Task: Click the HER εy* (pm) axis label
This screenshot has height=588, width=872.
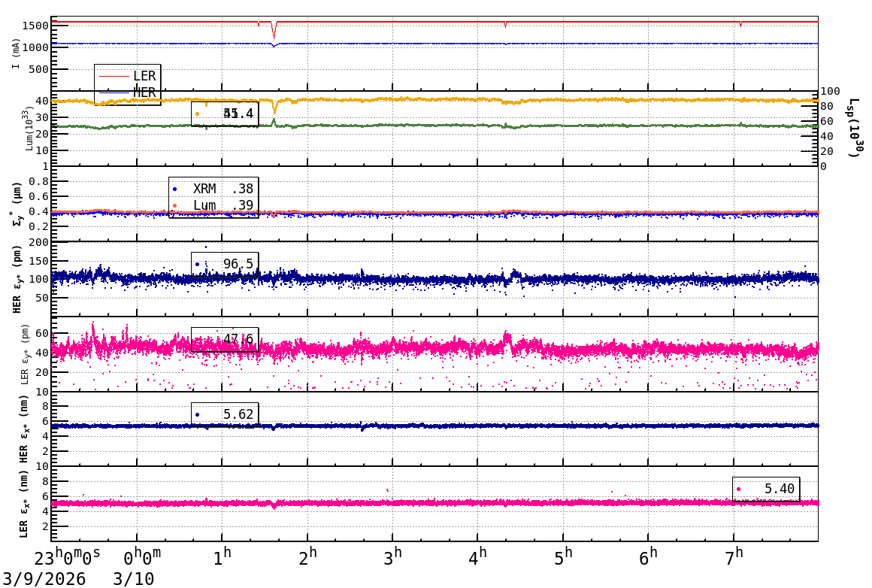Action: coord(17,279)
